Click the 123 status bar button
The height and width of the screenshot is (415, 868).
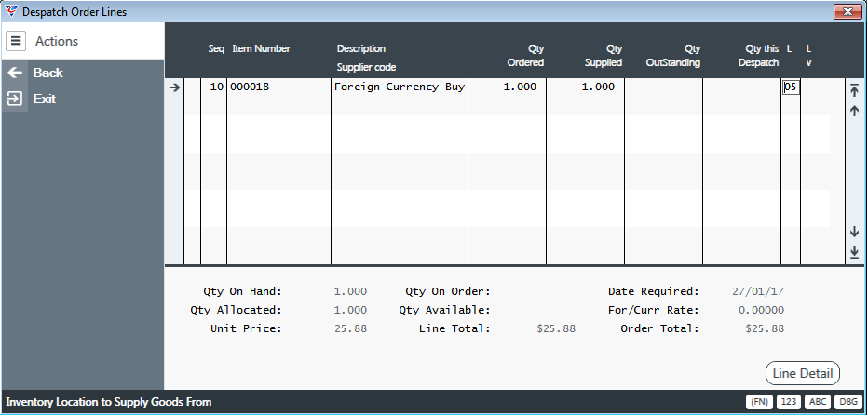788,402
